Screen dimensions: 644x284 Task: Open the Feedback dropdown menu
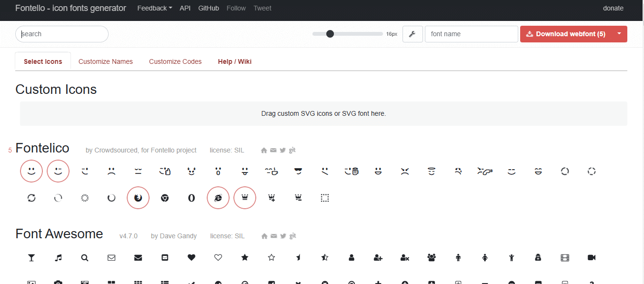(x=154, y=8)
